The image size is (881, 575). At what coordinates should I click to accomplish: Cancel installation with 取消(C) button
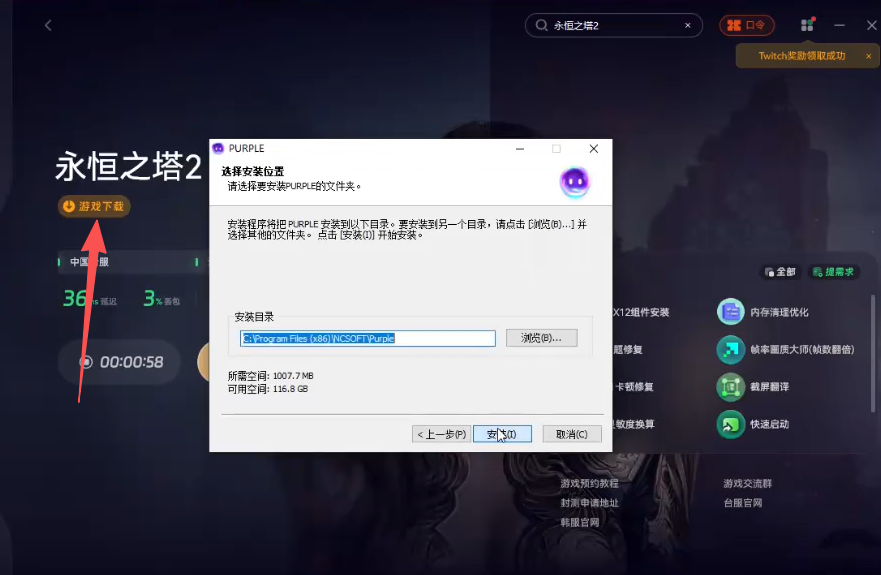(x=572, y=434)
